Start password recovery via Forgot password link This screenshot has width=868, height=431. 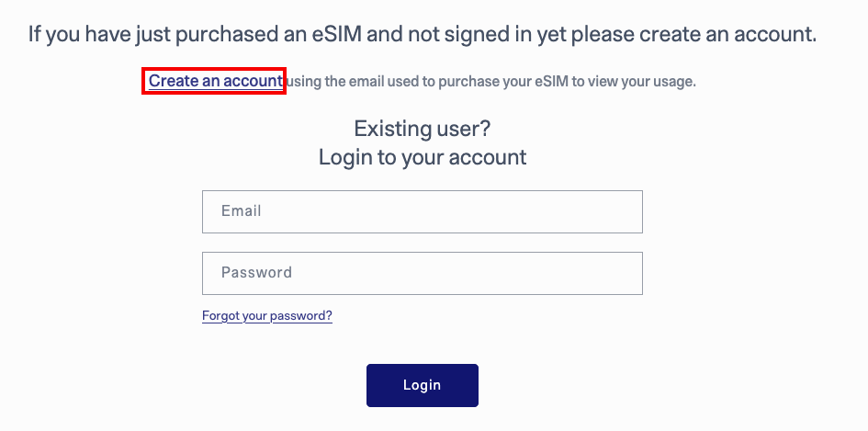pos(266,315)
